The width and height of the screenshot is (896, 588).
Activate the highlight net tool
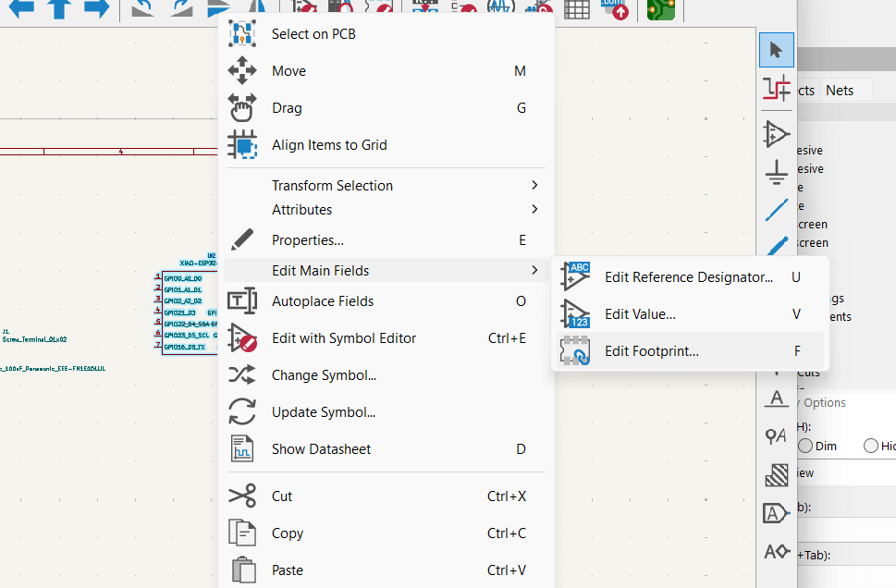pyautogui.click(x=776, y=89)
